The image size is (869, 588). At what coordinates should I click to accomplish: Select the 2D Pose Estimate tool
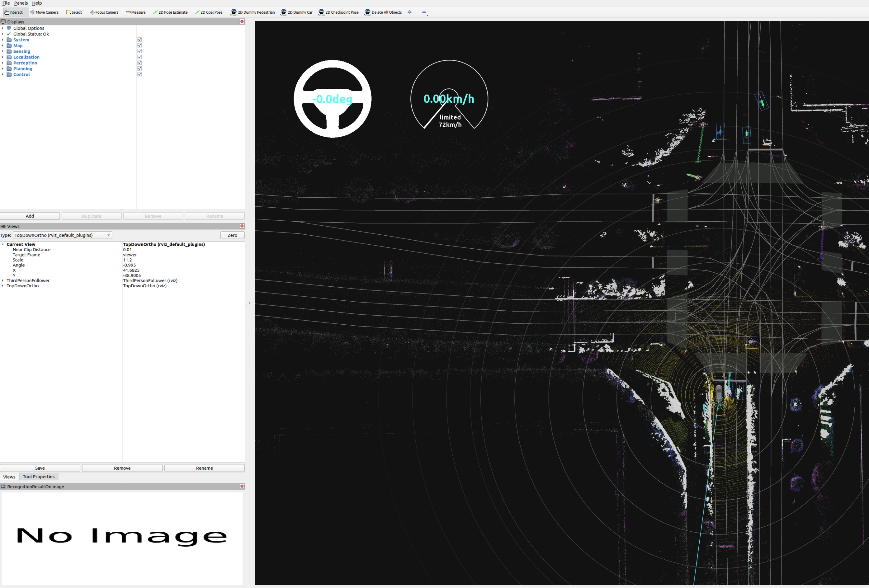170,12
